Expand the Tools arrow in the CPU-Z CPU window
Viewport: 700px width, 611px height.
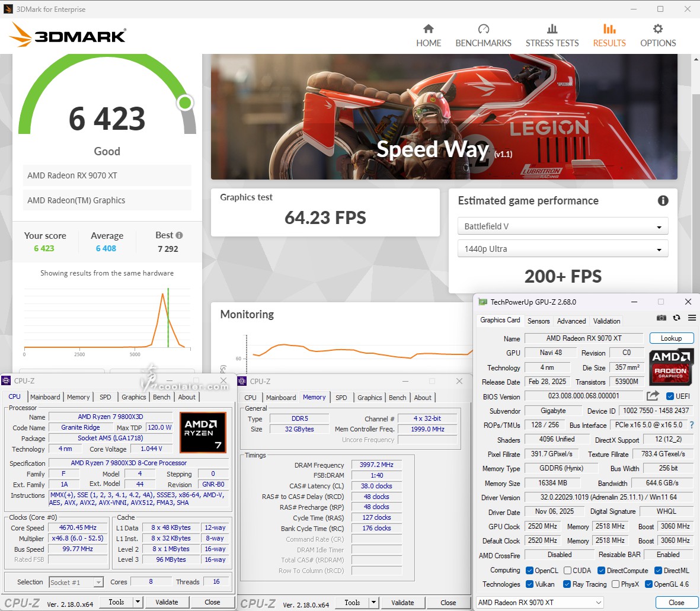pyautogui.click(x=138, y=602)
